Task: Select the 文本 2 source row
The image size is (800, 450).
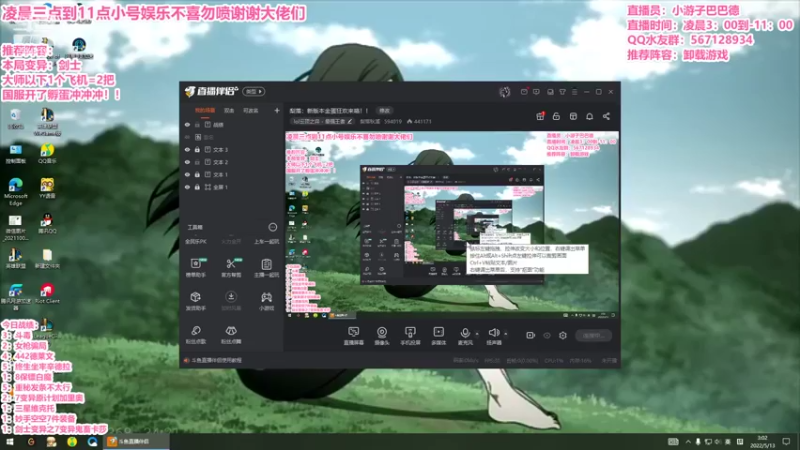Action: pos(232,162)
